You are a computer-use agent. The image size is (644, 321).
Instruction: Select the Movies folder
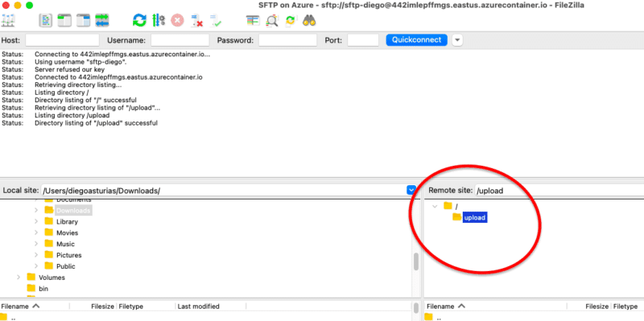pyautogui.click(x=68, y=233)
